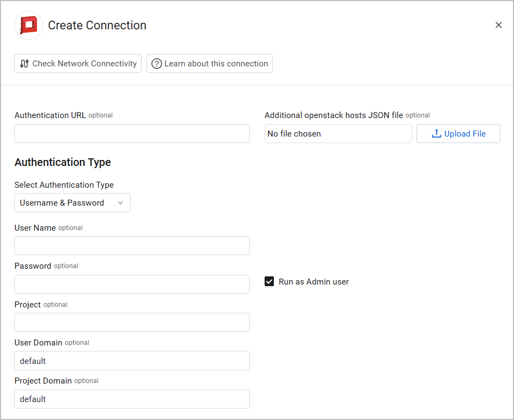
Task: Click the Create Connection title text
Action: tap(97, 26)
